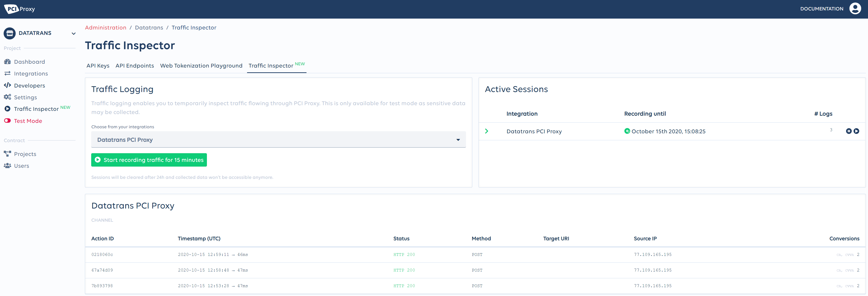868x296 pixels.
Task: Open the user account avatar menu
Action: [x=855, y=9]
